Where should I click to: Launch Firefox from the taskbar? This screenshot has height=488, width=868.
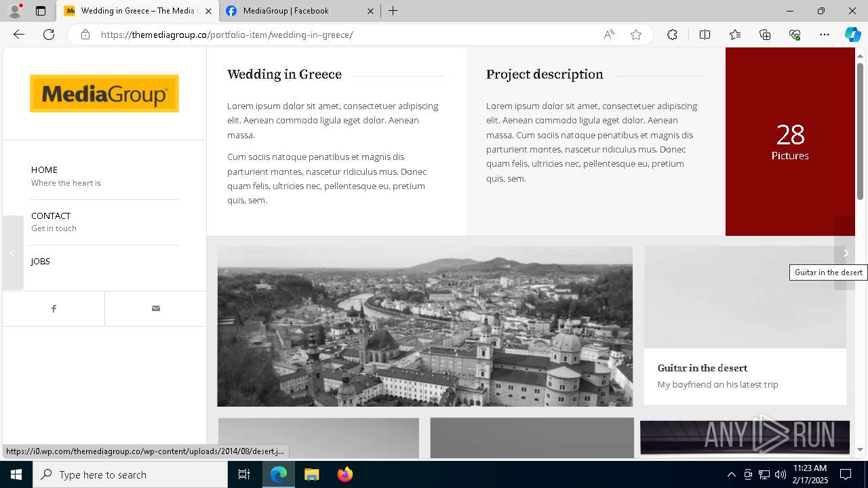(x=344, y=474)
